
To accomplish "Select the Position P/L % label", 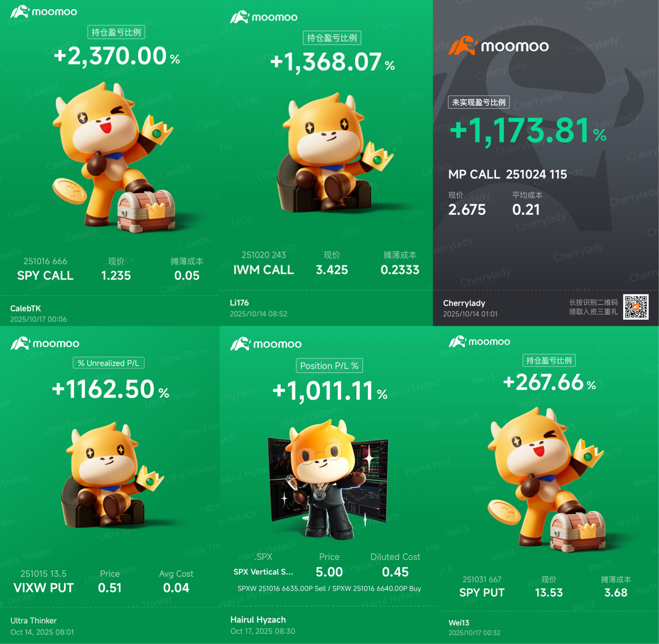I will click(x=329, y=366).
